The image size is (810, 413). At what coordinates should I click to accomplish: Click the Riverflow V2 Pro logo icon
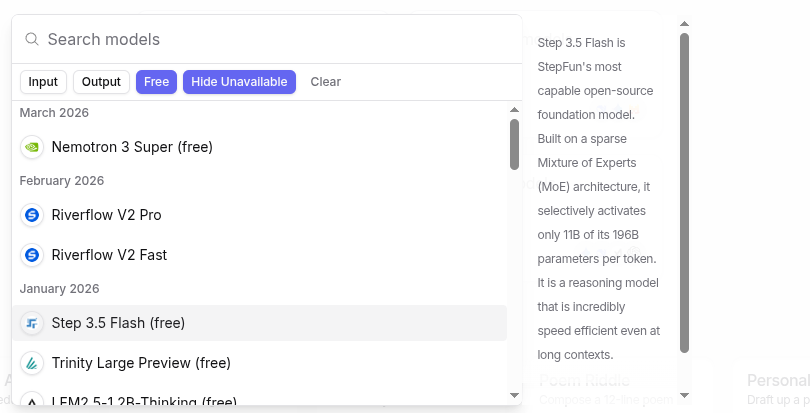(32, 215)
